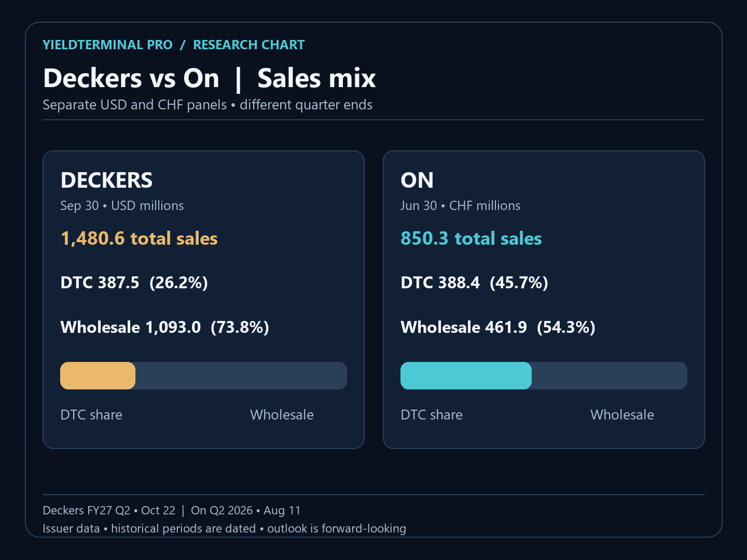Click Wholesale label under On bar
This screenshot has width=747, height=560.
coord(622,415)
